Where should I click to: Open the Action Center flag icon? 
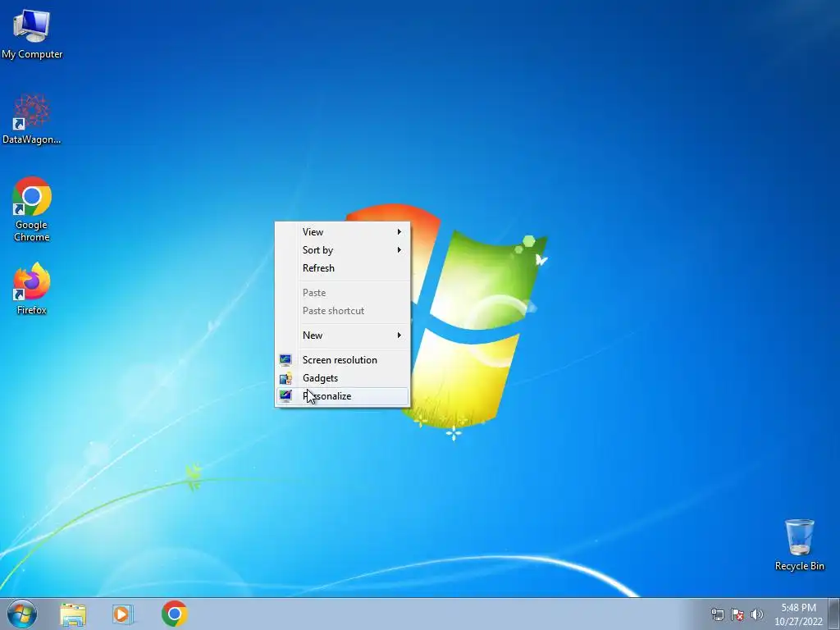[737, 614]
